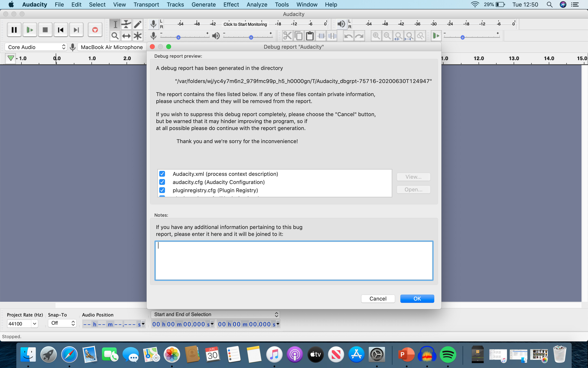588x368 pixels.
Task: Click the Paste clipboard icon
Action: [x=310, y=36]
